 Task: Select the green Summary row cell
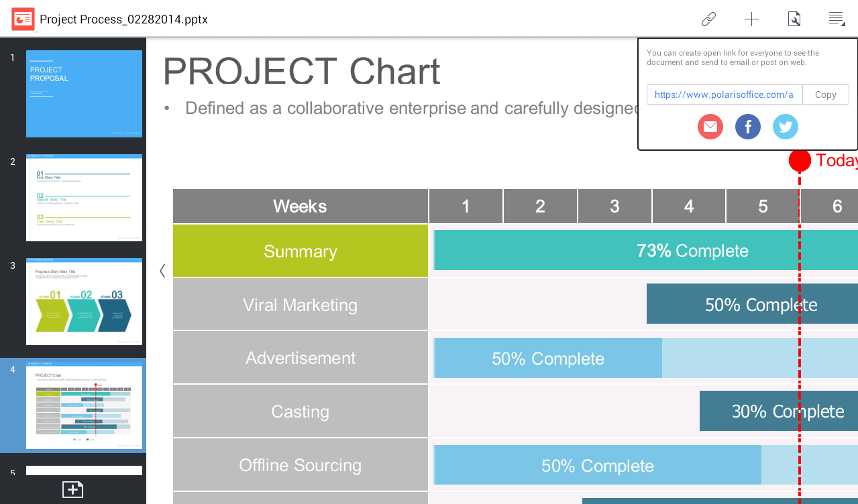click(300, 251)
